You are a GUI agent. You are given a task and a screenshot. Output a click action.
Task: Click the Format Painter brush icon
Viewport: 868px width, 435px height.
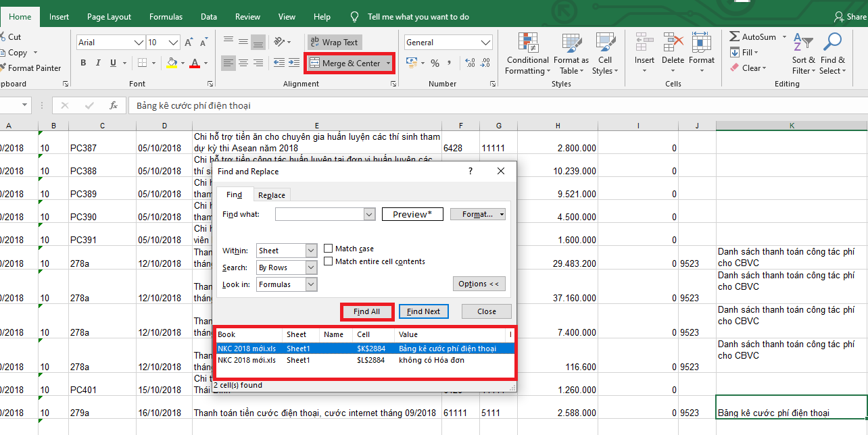[3, 68]
